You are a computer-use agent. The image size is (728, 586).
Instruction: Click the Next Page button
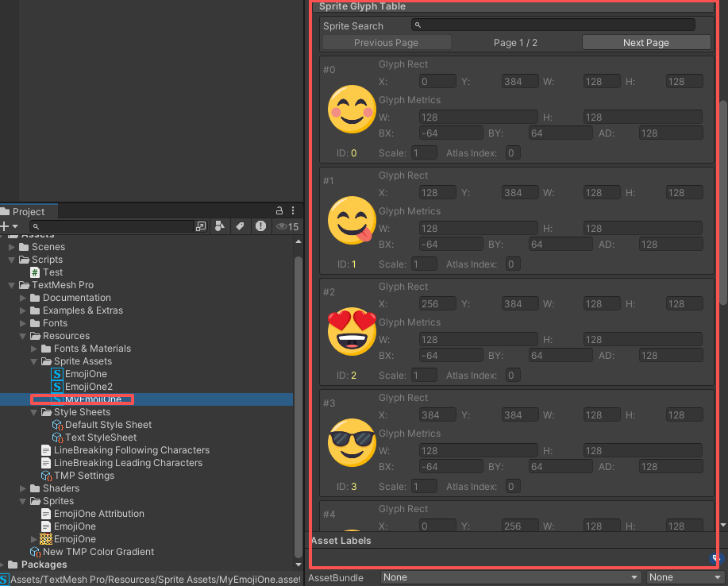pyautogui.click(x=645, y=43)
